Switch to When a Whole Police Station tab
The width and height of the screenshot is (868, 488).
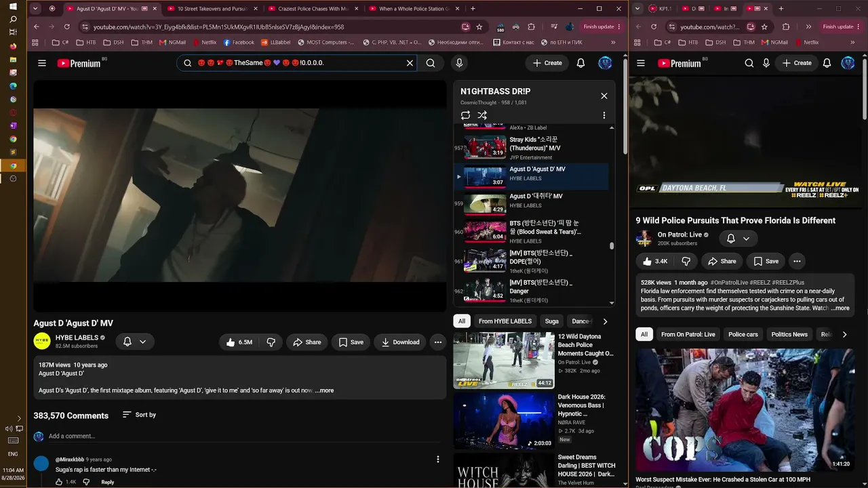[x=413, y=9]
